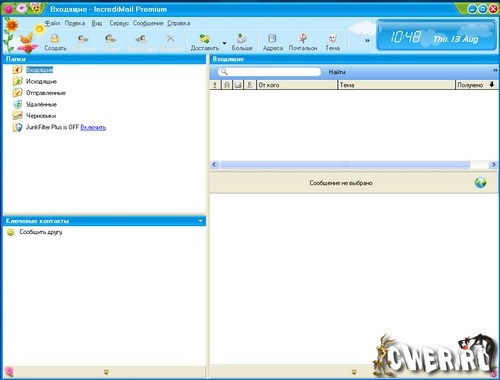
Task: Select the Отправленные folder
Action: [x=46, y=93]
